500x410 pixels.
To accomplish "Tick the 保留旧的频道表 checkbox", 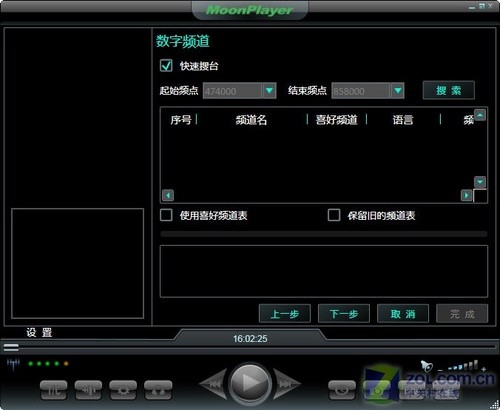I will point(334,215).
